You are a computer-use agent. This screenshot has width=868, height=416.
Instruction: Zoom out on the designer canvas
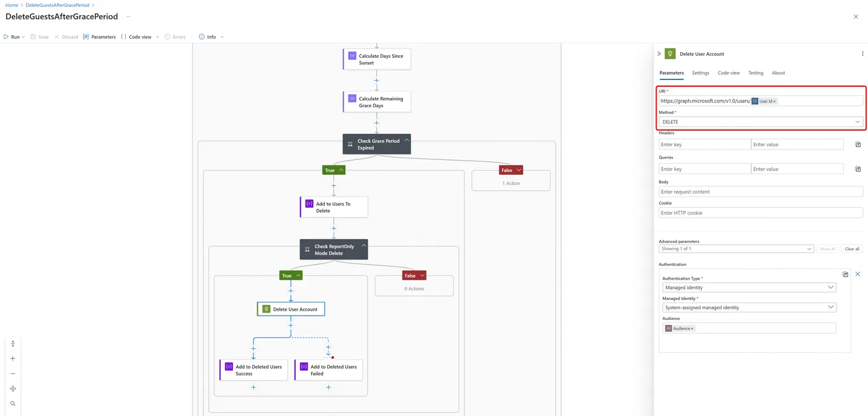13,373
